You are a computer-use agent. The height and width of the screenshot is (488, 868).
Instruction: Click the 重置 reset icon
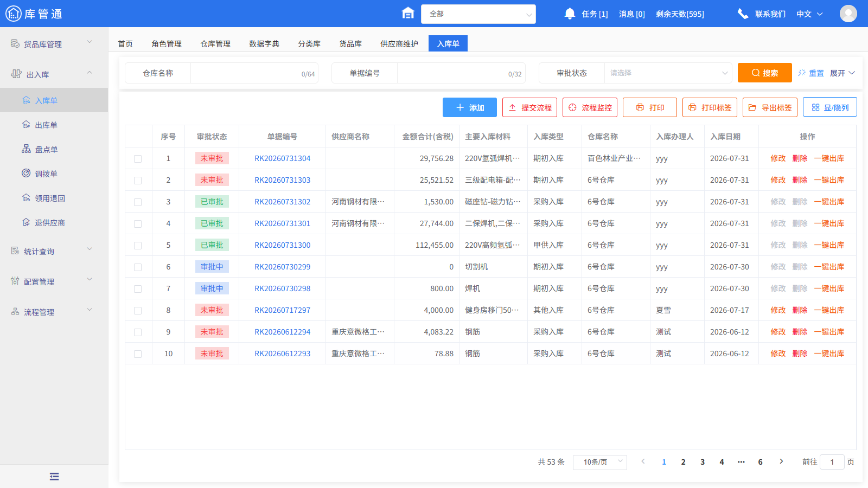click(802, 72)
